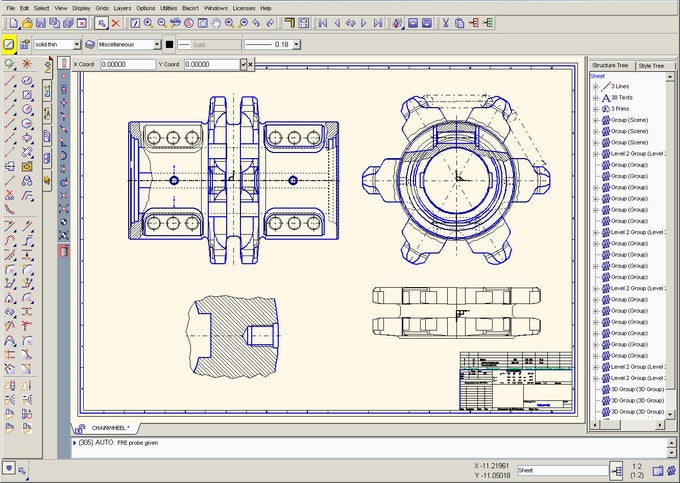The image size is (680, 483).
Task: Click the black color swatch
Action: click(170, 45)
